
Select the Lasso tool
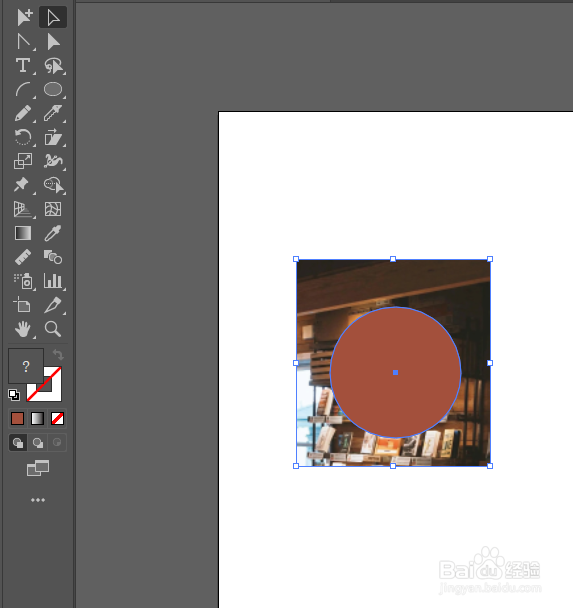click(x=53, y=66)
